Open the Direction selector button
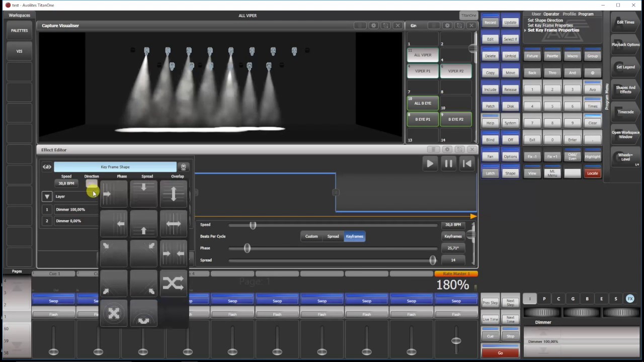644x362 pixels. point(92,184)
